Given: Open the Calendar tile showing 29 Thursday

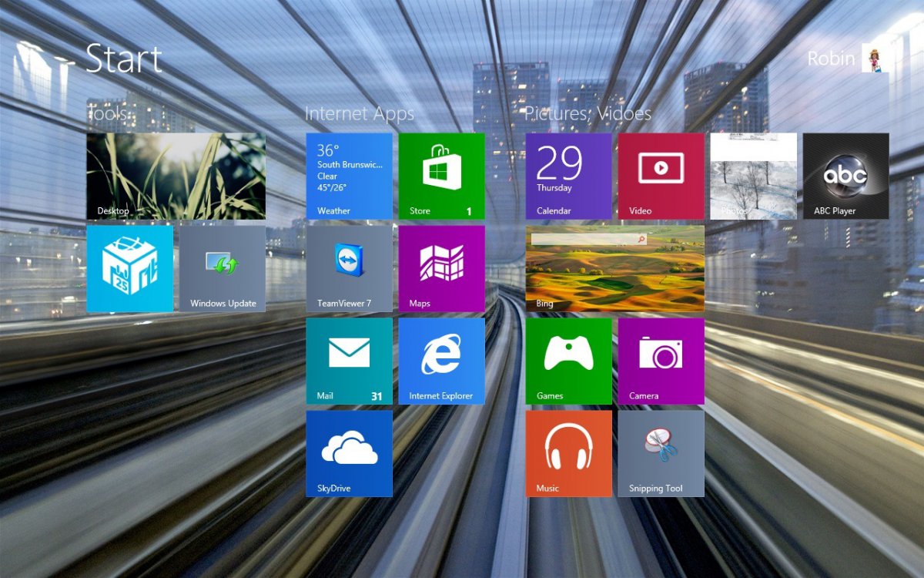Looking at the screenshot, I should 568,176.
